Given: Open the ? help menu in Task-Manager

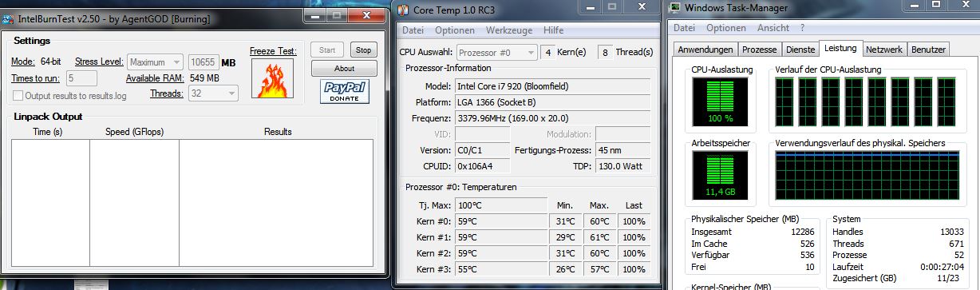Looking at the screenshot, I should pos(802,27).
